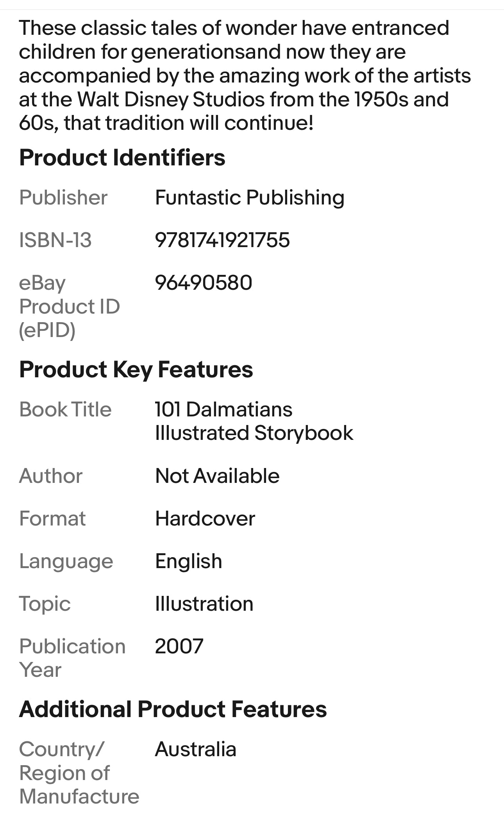The height and width of the screenshot is (816, 504).
Task: Click the Illustration topic value
Action: pos(204,604)
